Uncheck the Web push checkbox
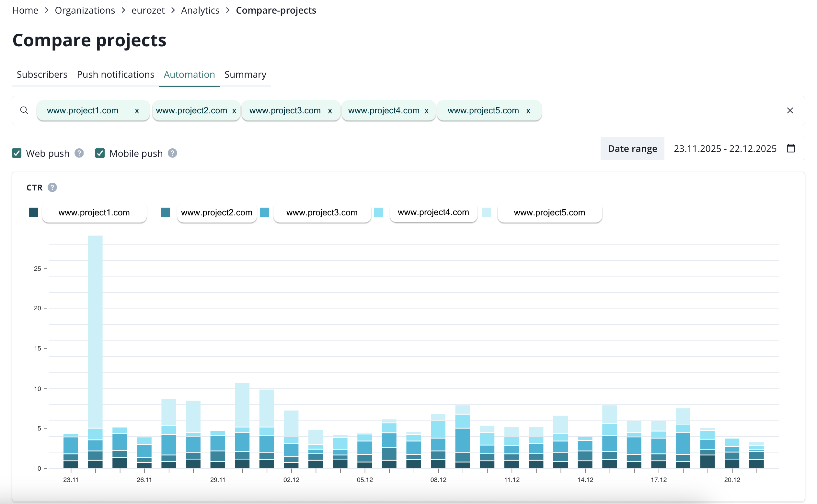 pos(17,153)
